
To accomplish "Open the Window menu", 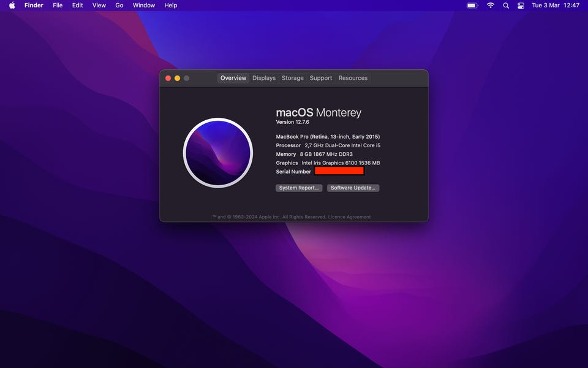I will coord(143,6).
